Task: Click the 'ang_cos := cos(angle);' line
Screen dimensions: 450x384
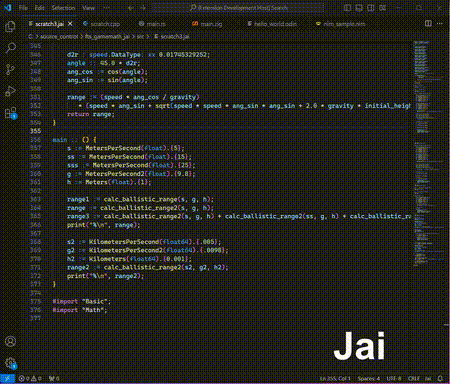Action: 107,72
